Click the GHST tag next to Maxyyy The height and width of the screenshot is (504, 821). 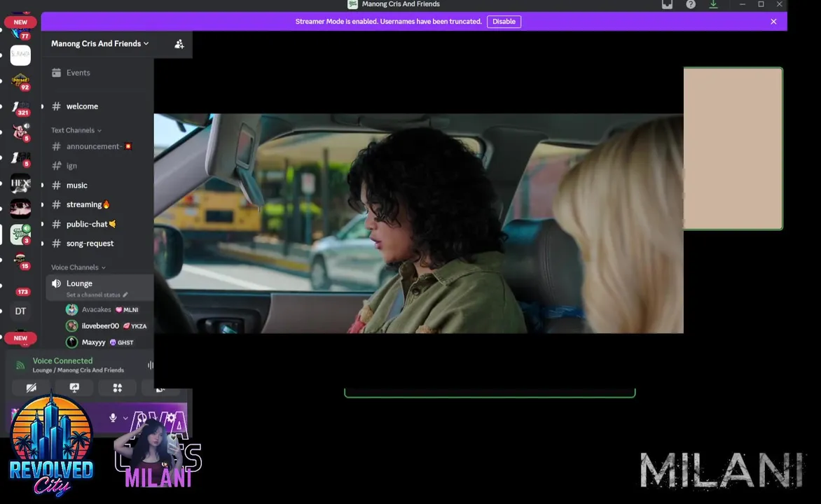pos(121,342)
